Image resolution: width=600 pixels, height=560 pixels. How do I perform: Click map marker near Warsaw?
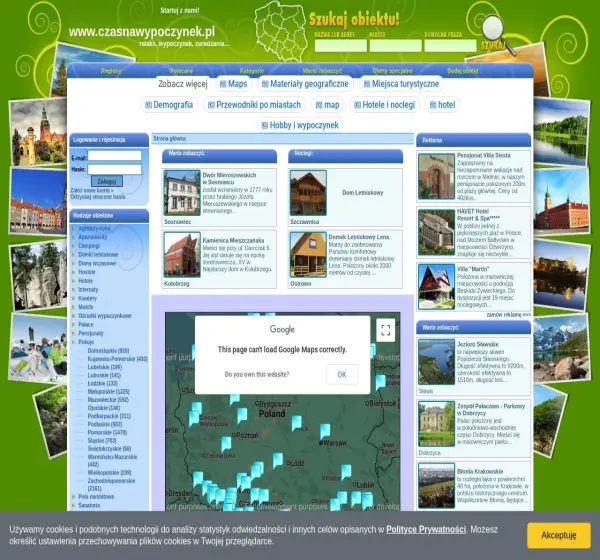click(x=325, y=430)
